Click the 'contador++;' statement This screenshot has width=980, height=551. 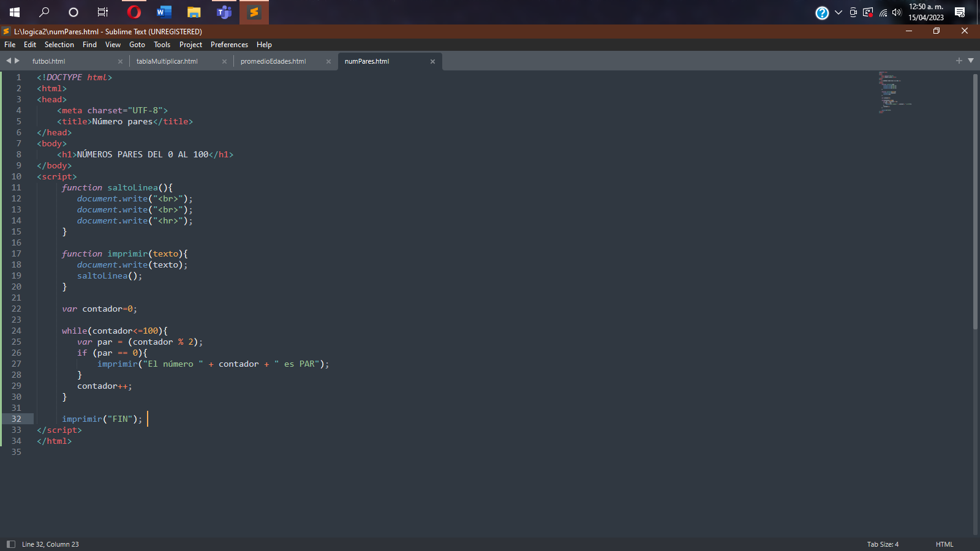click(104, 386)
